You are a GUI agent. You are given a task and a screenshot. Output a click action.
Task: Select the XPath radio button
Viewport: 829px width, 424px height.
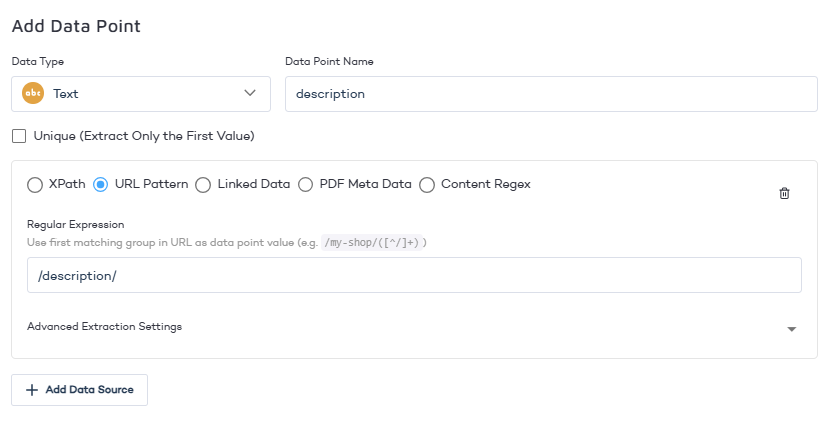pos(35,185)
